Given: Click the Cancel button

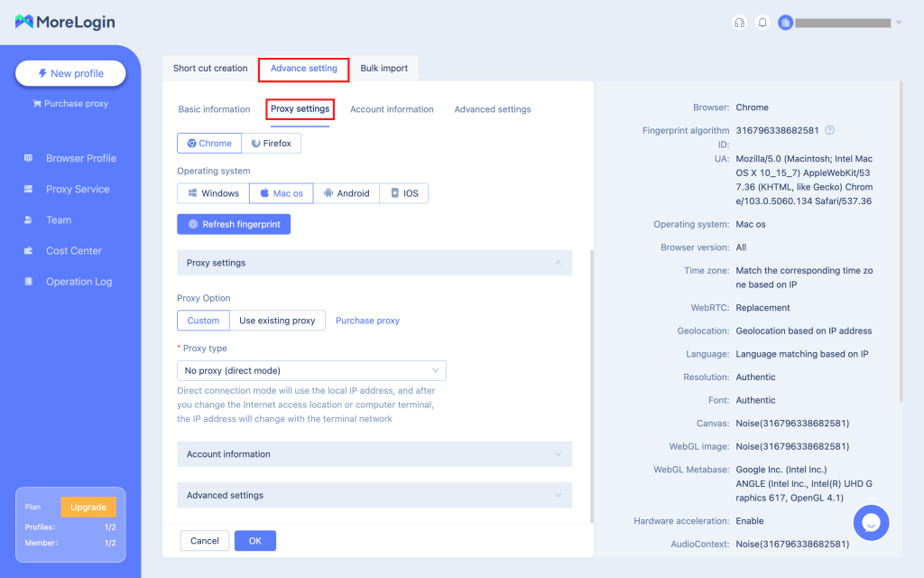Looking at the screenshot, I should pos(205,541).
